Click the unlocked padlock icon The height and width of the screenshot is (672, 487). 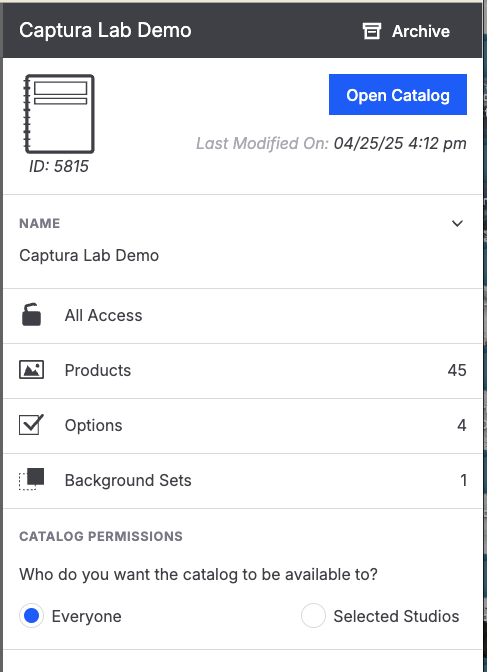coord(31,315)
